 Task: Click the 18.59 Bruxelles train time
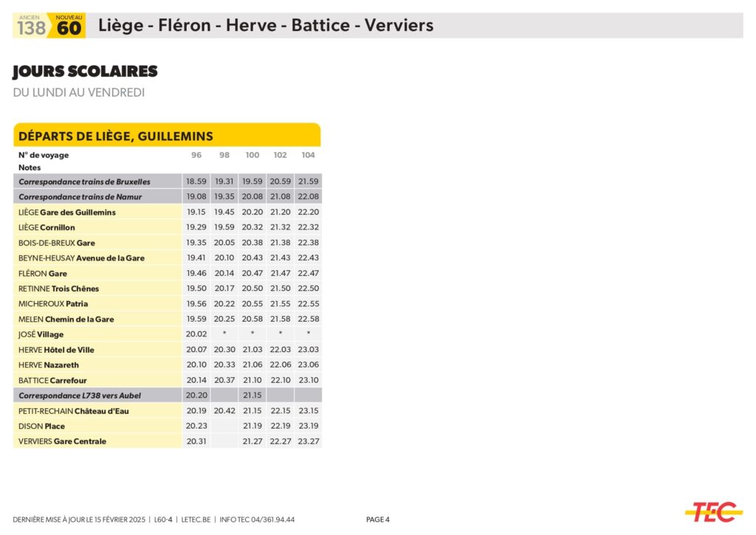coord(196,182)
